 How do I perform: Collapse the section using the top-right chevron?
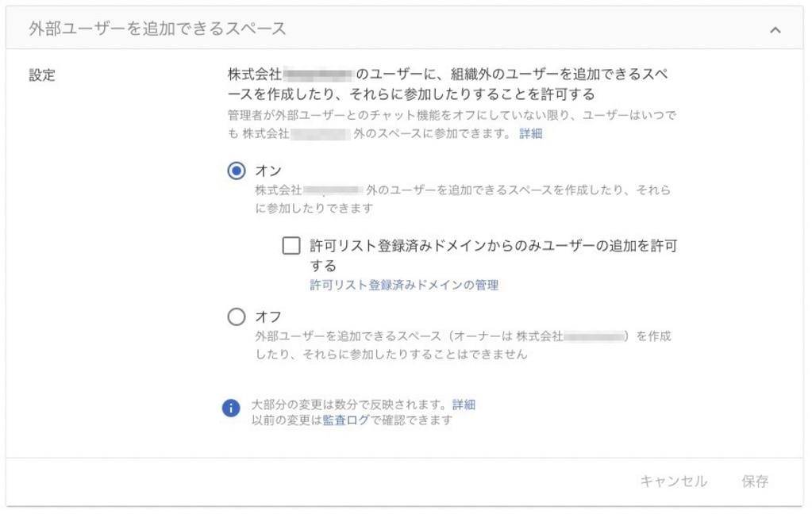pyautogui.click(x=775, y=29)
